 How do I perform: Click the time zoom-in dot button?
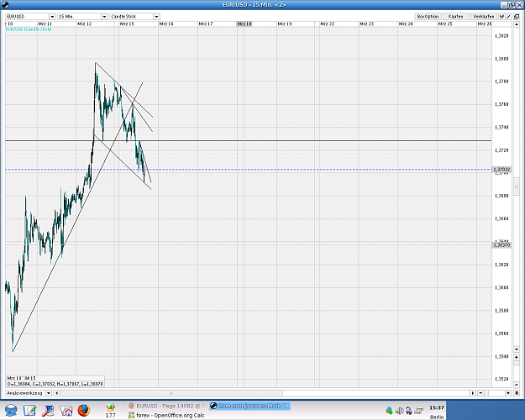508,393
